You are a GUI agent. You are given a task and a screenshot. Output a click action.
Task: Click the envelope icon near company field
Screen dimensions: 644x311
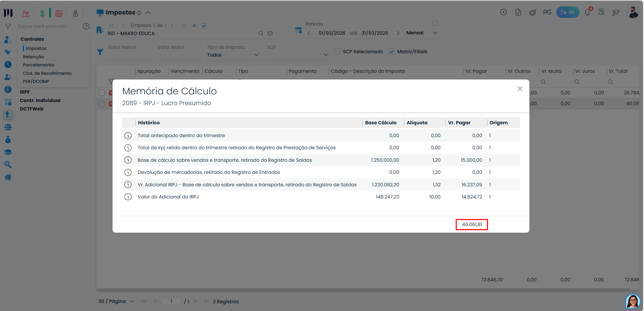(270, 33)
